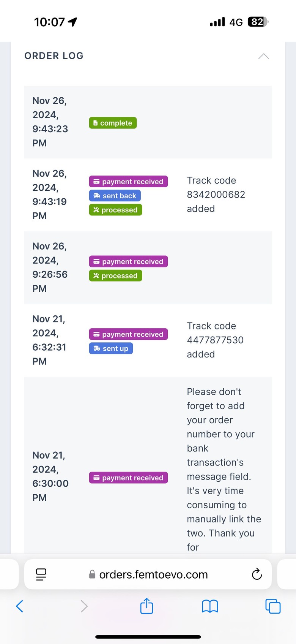Tap the orders.femtoevo.com address field
Screen dimensions: 296x644
point(148,574)
